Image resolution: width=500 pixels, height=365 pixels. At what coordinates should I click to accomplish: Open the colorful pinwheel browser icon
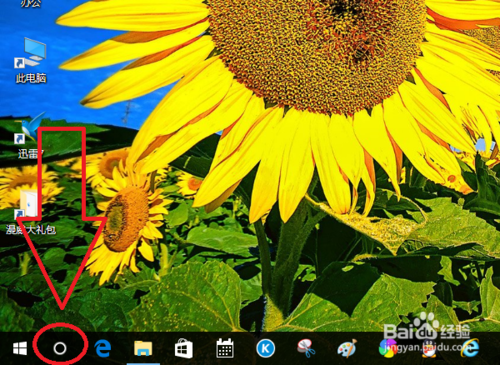point(388,349)
